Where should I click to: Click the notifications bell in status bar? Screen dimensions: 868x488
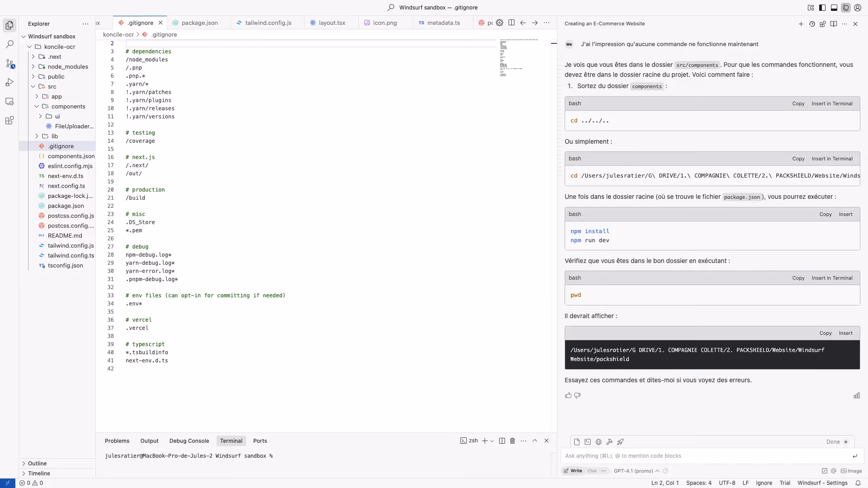click(858, 483)
